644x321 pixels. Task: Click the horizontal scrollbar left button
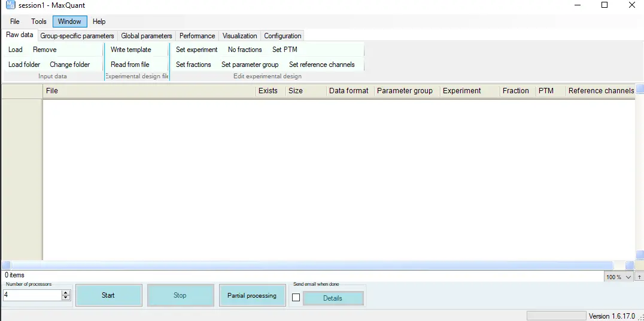6,265
